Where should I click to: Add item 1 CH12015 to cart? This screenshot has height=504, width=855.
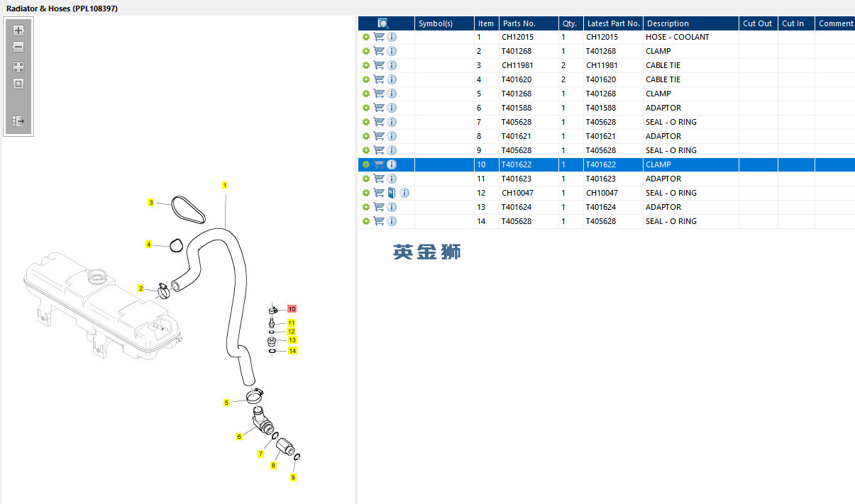click(379, 37)
